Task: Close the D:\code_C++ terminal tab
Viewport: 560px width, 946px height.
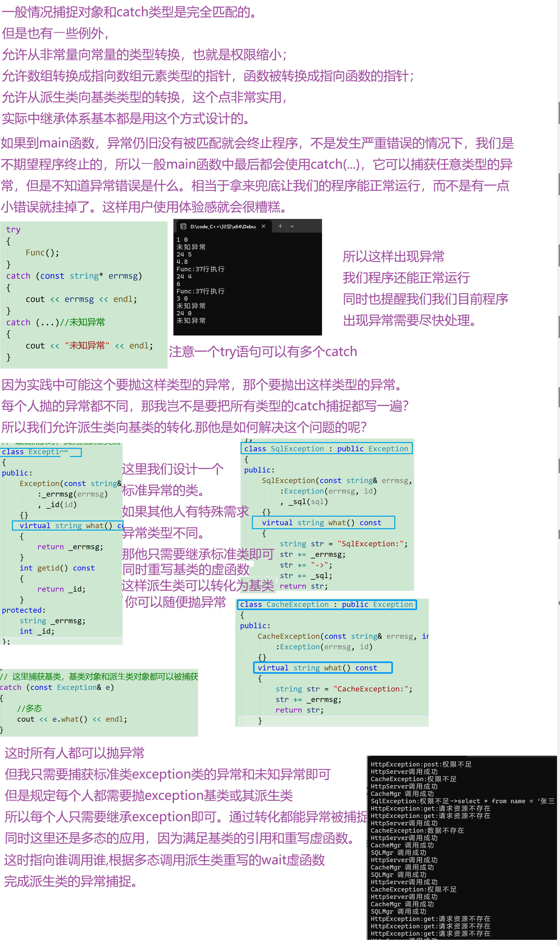Action: click(263, 226)
